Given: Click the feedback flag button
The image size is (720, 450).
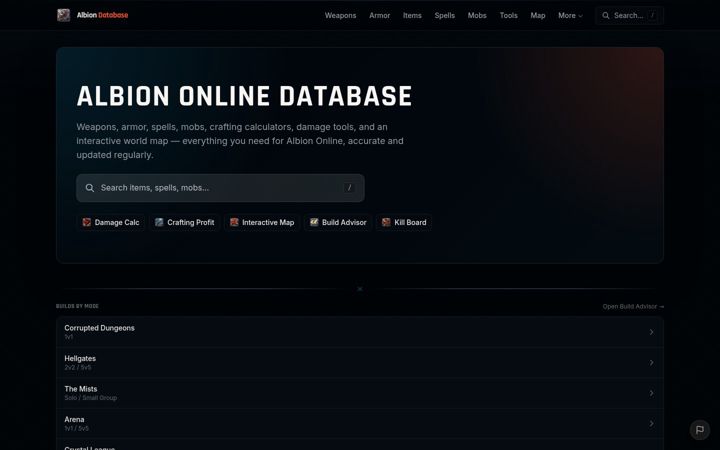Looking at the screenshot, I should click(700, 430).
